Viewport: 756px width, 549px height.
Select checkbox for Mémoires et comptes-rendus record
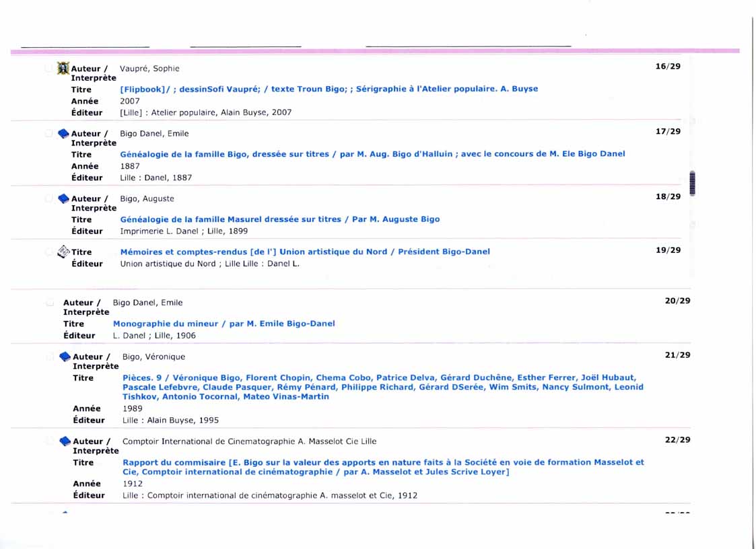tap(48, 252)
